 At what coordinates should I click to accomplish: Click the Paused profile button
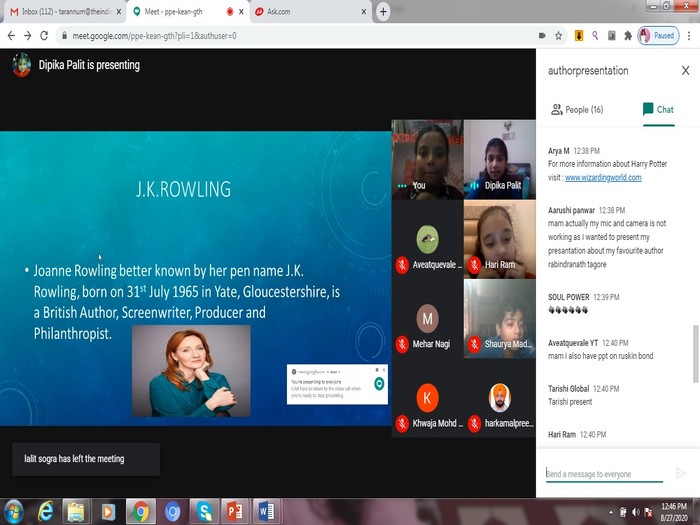[658, 36]
